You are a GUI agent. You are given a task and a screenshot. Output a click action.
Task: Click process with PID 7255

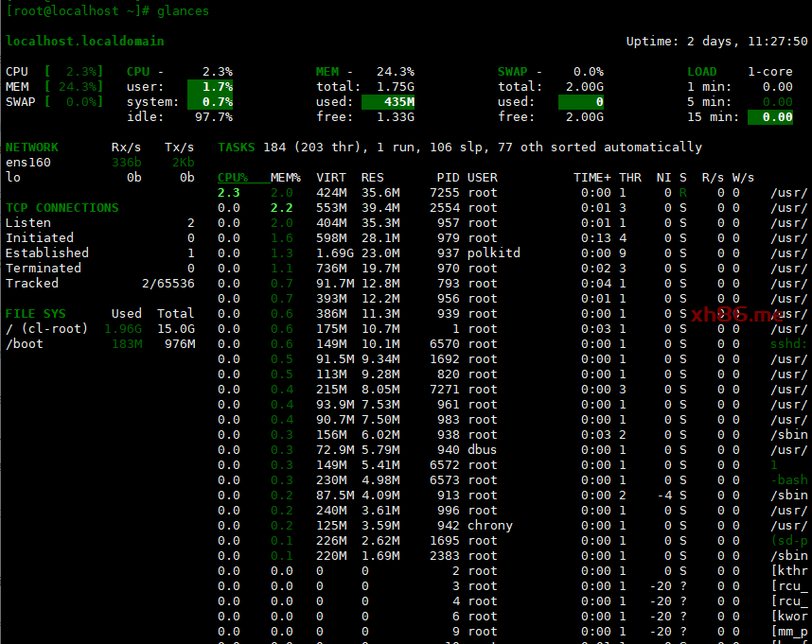tap(444, 192)
